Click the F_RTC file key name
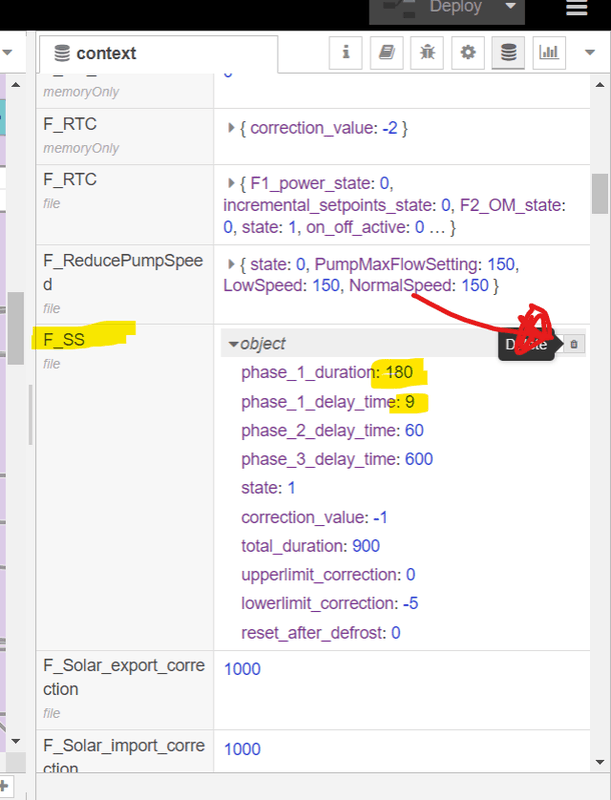Image resolution: width=611 pixels, height=800 pixels. pos(70,180)
